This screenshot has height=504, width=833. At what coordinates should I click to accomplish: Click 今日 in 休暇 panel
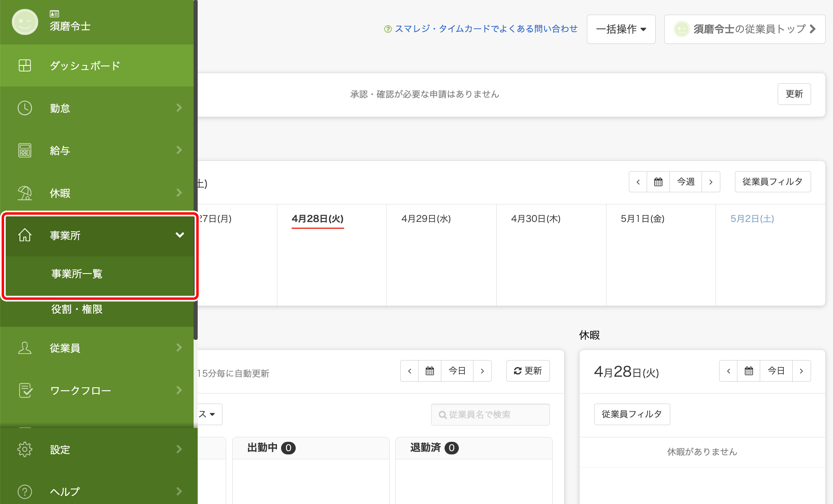pyautogui.click(x=776, y=371)
